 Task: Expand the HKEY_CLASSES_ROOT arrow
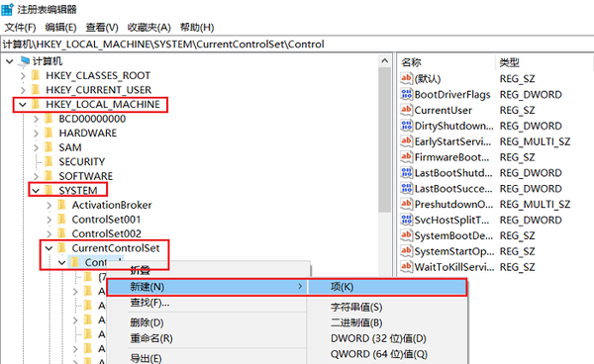[x=23, y=76]
